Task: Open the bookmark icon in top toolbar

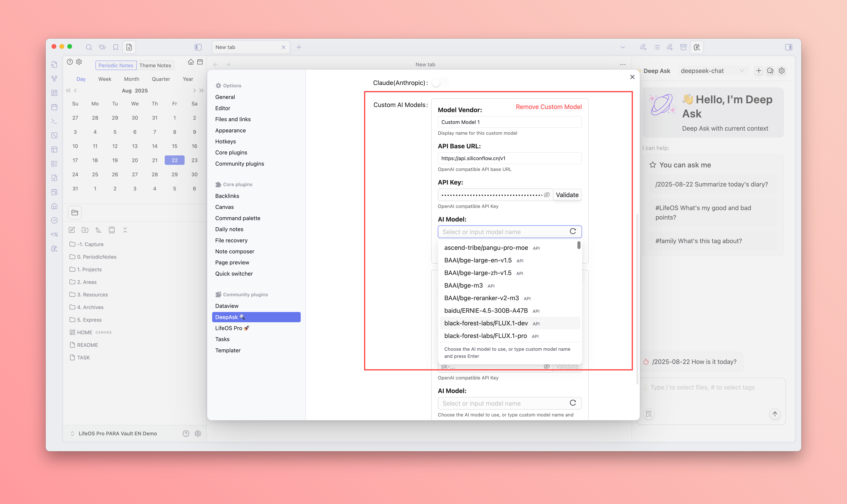Action: pyautogui.click(x=116, y=47)
